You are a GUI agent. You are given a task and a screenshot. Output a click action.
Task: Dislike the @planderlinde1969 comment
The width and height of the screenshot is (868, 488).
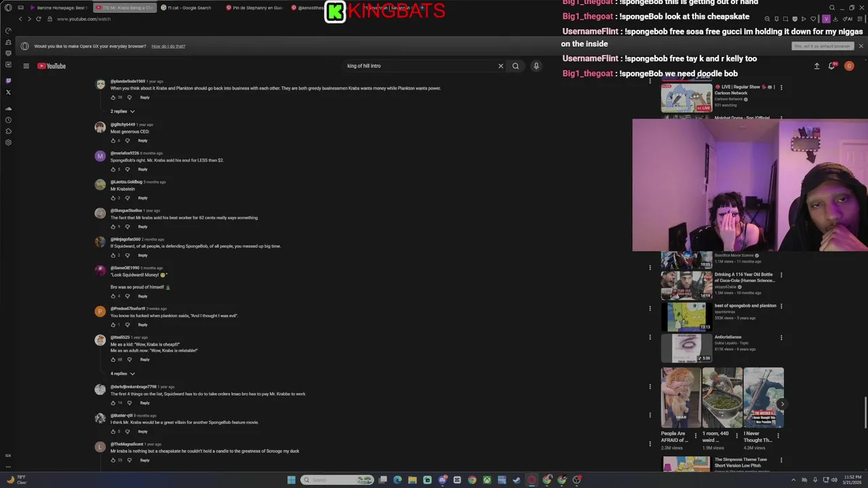pos(129,98)
